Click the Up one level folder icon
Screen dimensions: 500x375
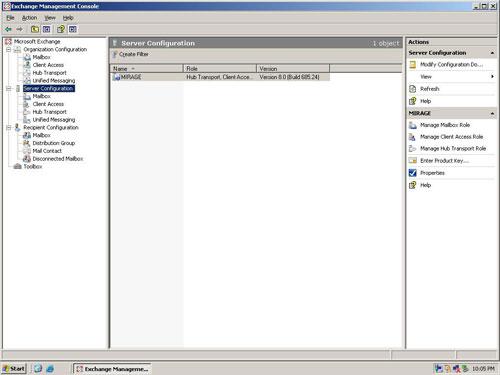[35, 29]
